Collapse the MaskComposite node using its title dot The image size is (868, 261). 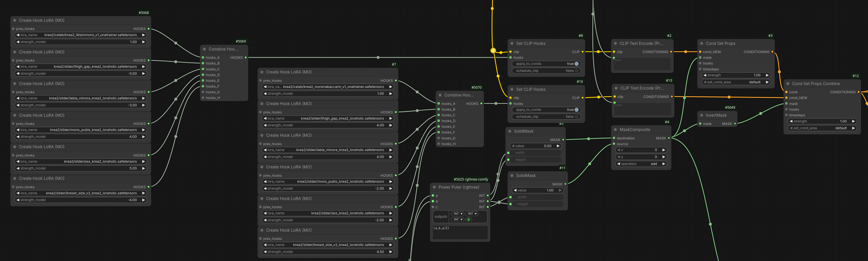tap(615, 130)
